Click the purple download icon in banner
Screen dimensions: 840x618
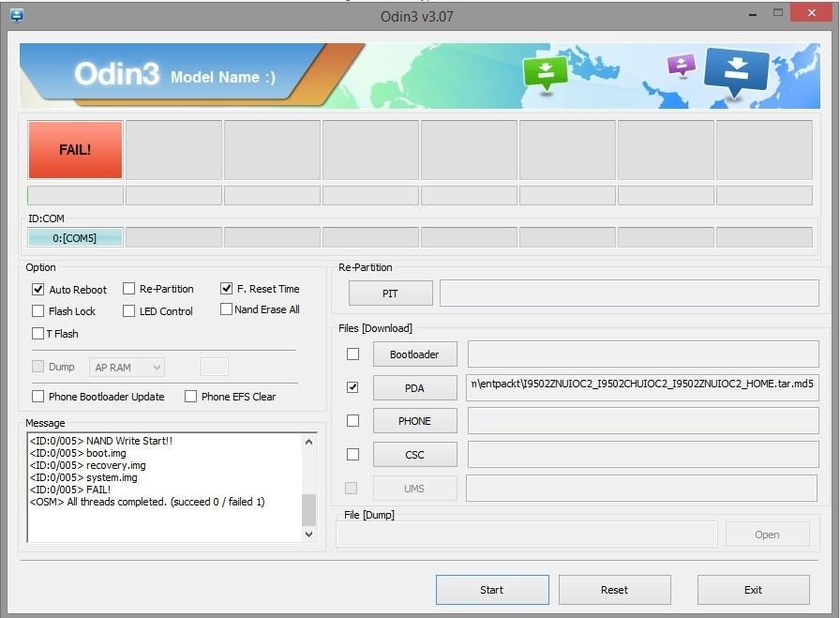[x=682, y=66]
